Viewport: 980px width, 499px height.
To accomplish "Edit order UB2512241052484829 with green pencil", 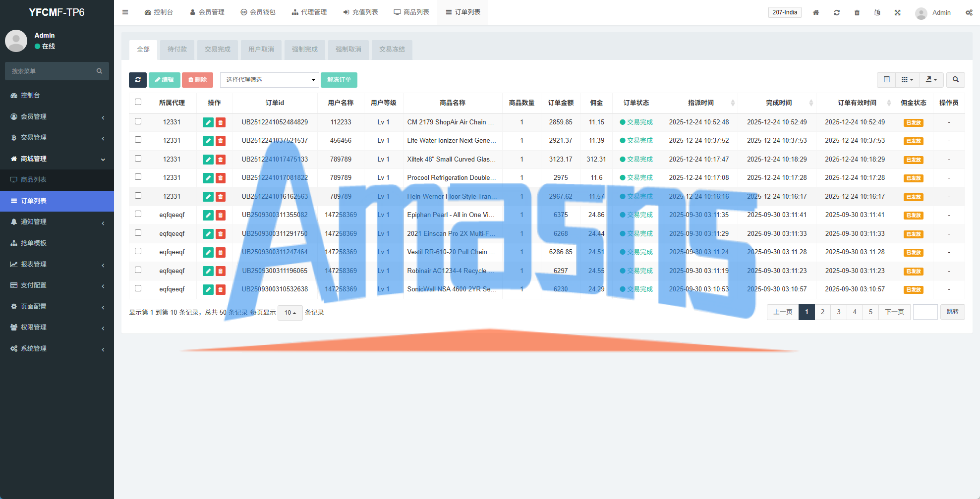I will [x=208, y=122].
